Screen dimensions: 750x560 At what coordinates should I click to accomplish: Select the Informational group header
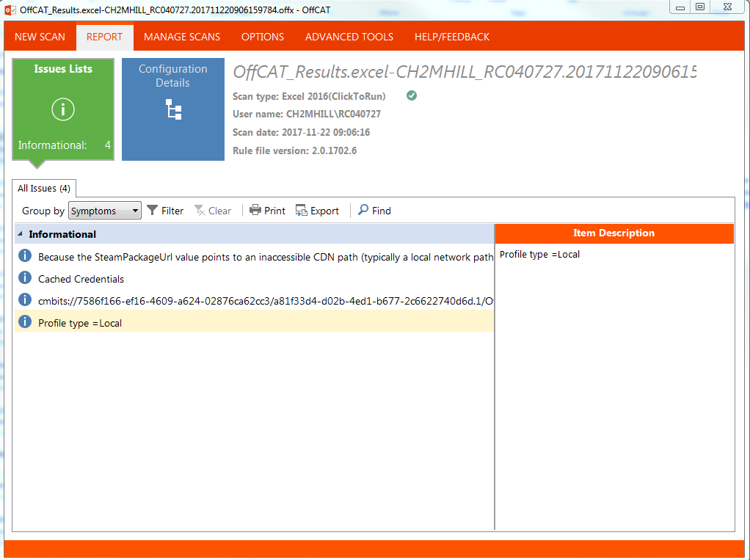point(254,234)
